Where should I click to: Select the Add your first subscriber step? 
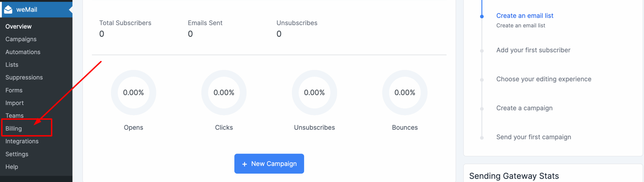click(x=533, y=50)
